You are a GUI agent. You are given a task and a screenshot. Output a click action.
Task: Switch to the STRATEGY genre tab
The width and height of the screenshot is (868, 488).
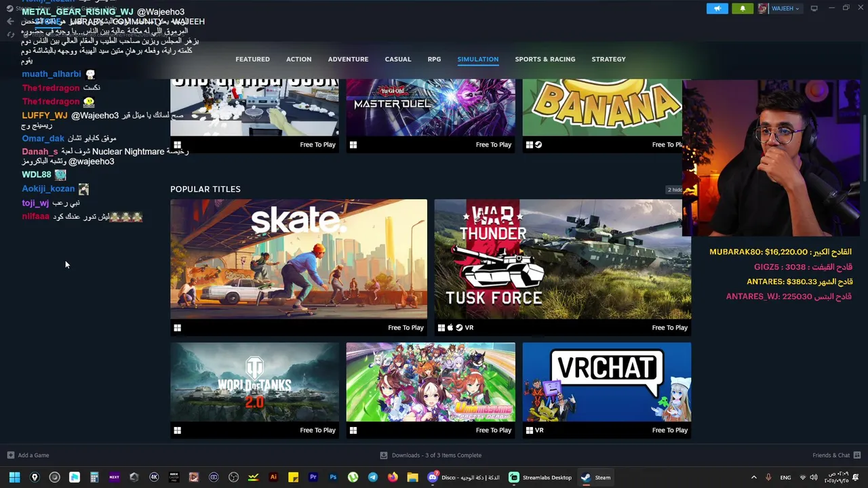(608, 59)
